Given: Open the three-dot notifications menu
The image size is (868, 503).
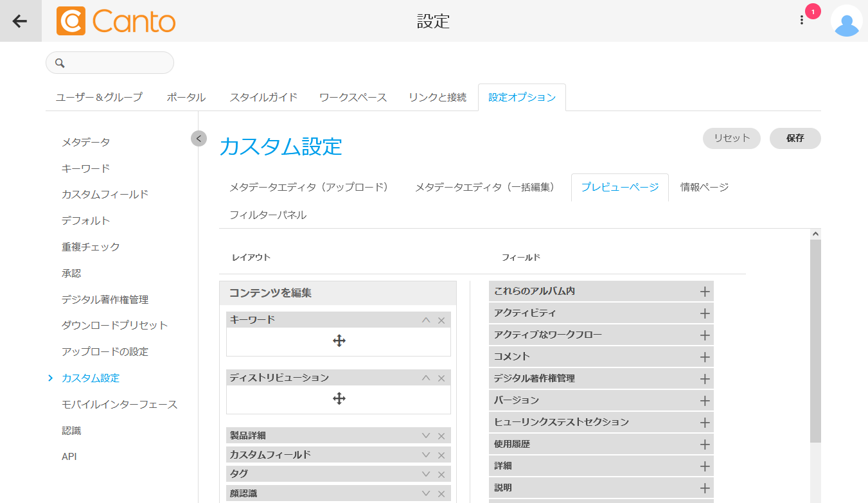Looking at the screenshot, I should coord(801,20).
